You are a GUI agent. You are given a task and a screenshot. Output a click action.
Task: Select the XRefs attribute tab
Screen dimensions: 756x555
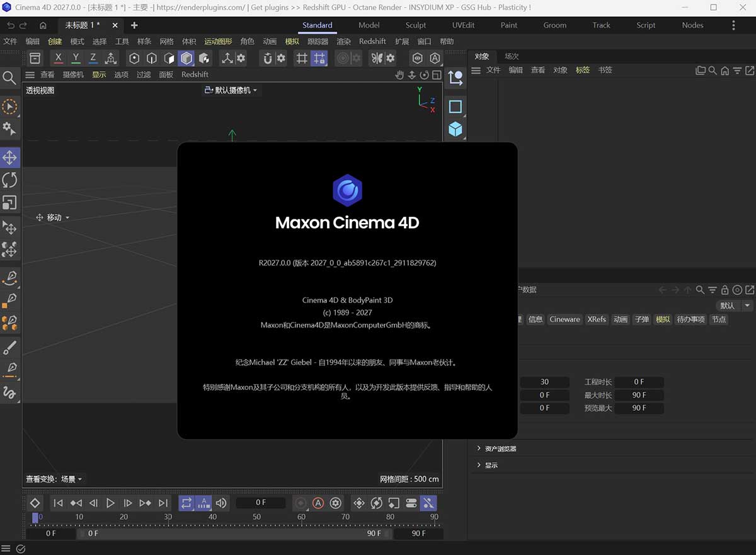coord(597,319)
